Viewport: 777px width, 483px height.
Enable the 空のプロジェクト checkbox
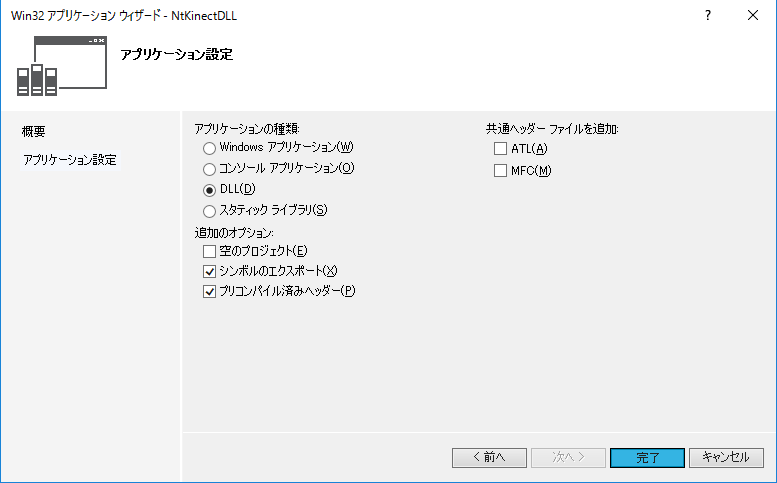pos(209,251)
